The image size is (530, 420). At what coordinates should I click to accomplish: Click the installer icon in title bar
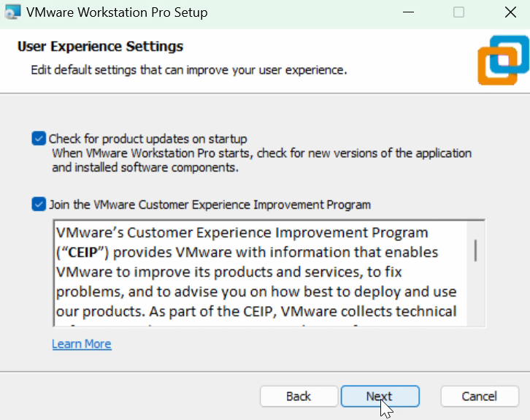(13, 12)
